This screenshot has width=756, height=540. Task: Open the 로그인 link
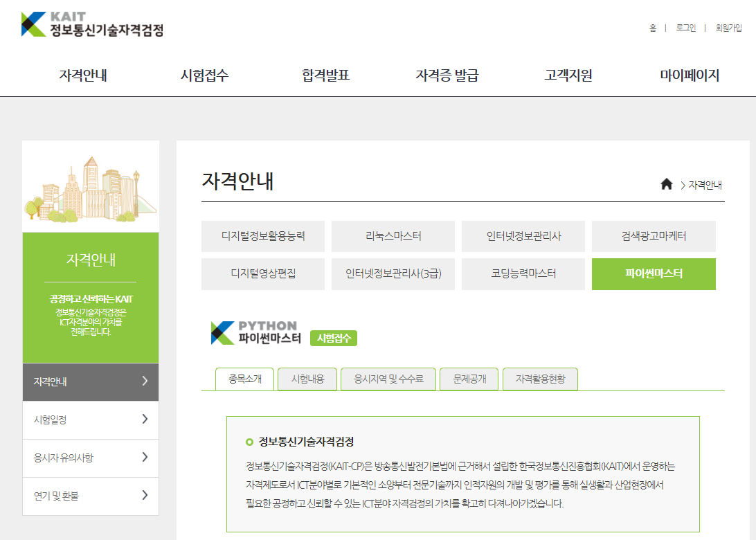(x=685, y=28)
